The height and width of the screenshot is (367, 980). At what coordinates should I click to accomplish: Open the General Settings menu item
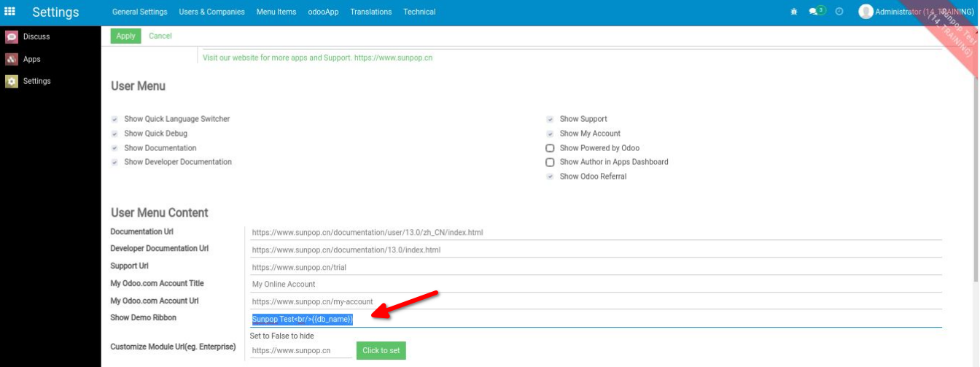click(139, 12)
